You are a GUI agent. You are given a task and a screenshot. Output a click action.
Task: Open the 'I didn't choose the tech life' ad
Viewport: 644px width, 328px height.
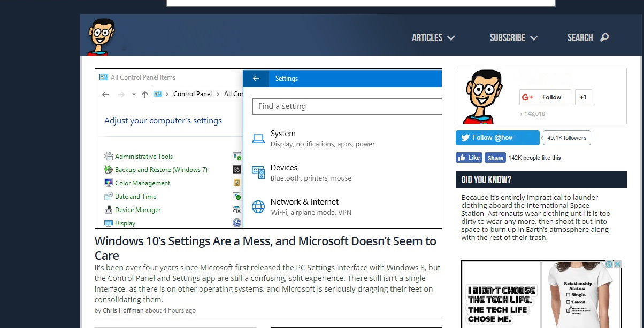501,294
